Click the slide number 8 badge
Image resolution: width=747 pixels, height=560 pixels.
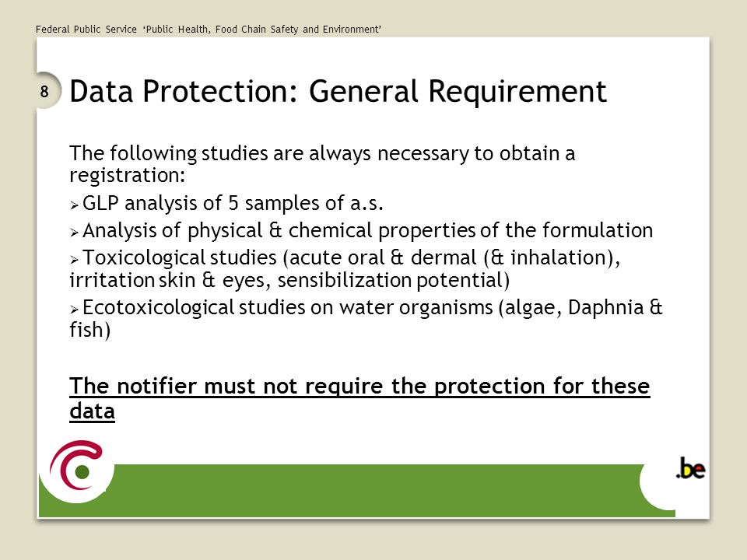[44, 91]
